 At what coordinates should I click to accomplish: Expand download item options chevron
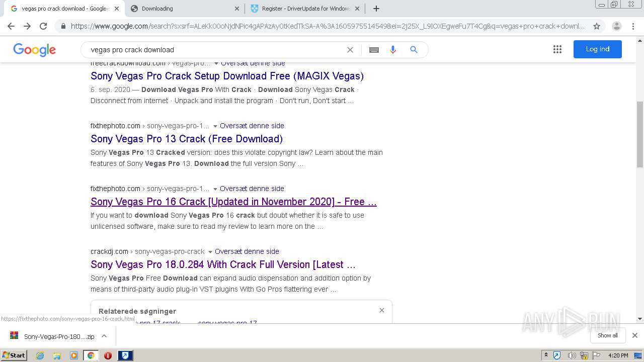[104, 336]
